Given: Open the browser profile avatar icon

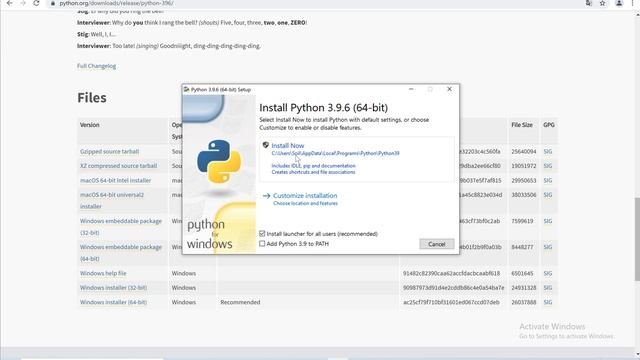Looking at the screenshot, I should coord(619,3).
